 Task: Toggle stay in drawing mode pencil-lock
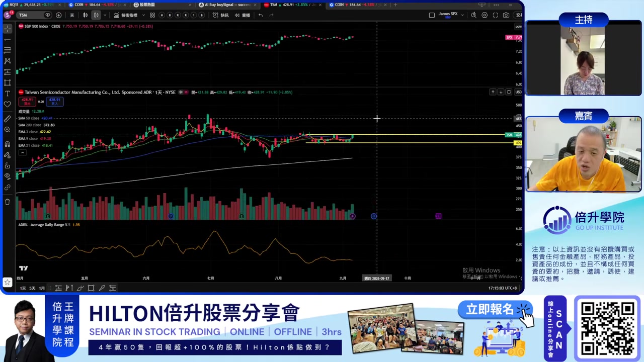tap(8, 155)
